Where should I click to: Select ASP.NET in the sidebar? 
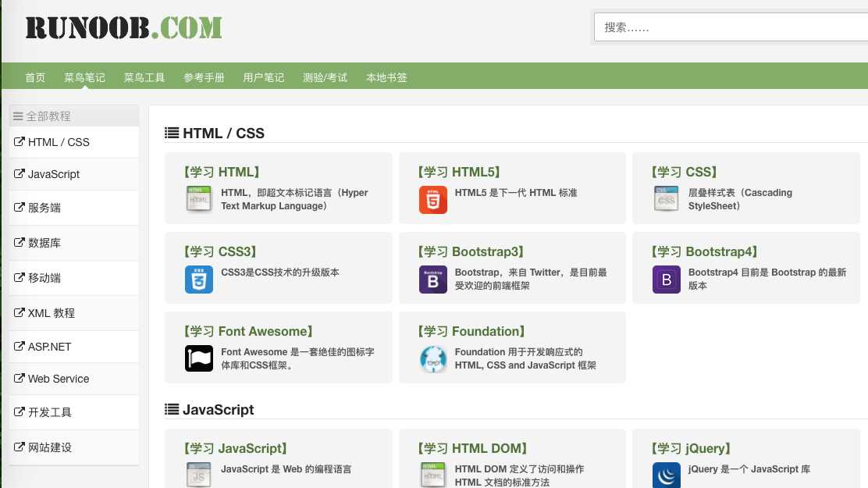pyautogui.click(x=74, y=347)
